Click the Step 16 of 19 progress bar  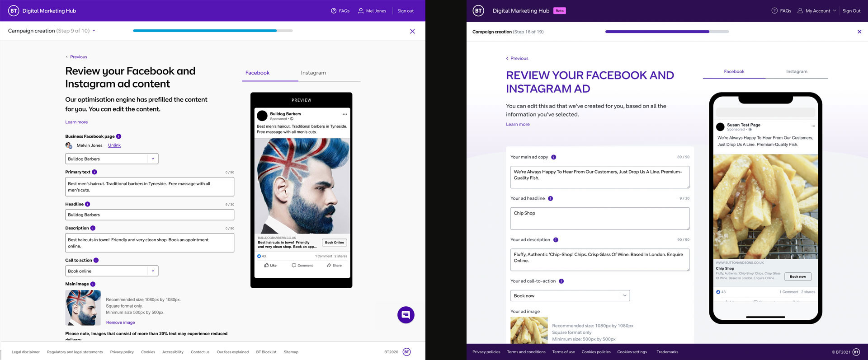point(667,32)
